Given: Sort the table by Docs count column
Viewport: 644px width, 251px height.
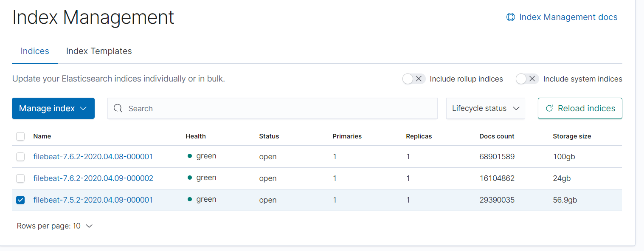Looking at the screenshot, I should [x=497, y=136].
